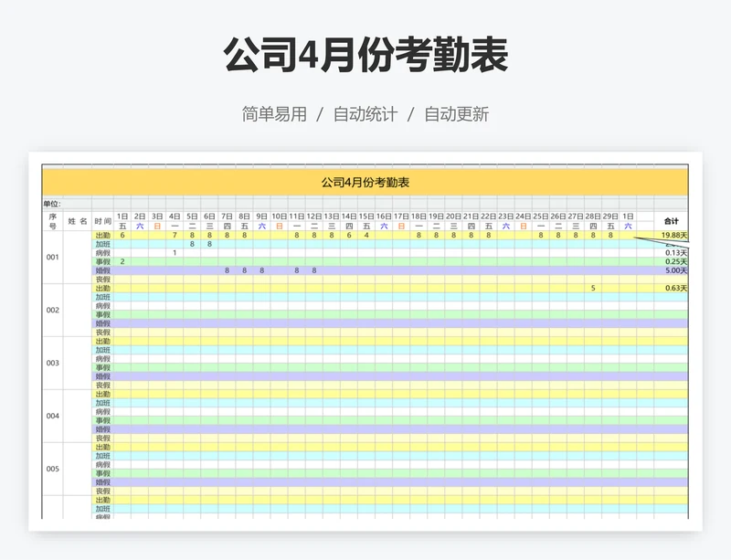The width and height of the screenshot is (731, 560).
Task: Select the value 6 under 14日
Action: (x=349, y=235)
